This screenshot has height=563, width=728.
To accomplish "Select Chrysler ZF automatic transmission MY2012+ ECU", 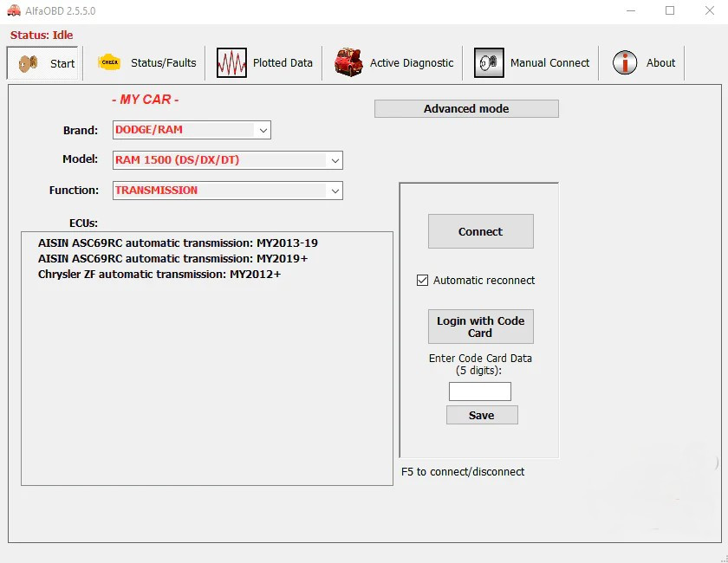I will coord(159,275).
